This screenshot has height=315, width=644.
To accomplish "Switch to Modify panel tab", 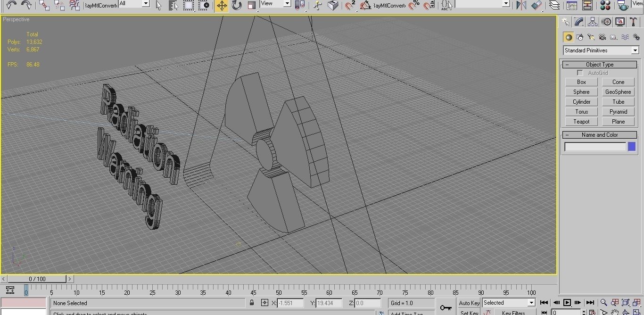I will point(579,22).
